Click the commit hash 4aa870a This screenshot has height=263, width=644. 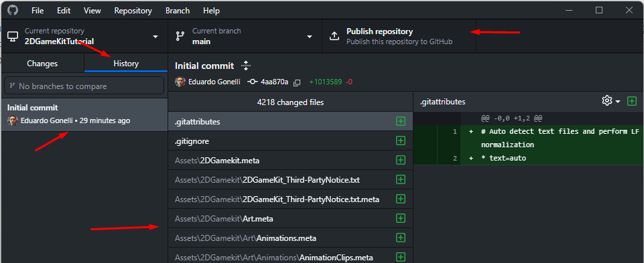274,82
